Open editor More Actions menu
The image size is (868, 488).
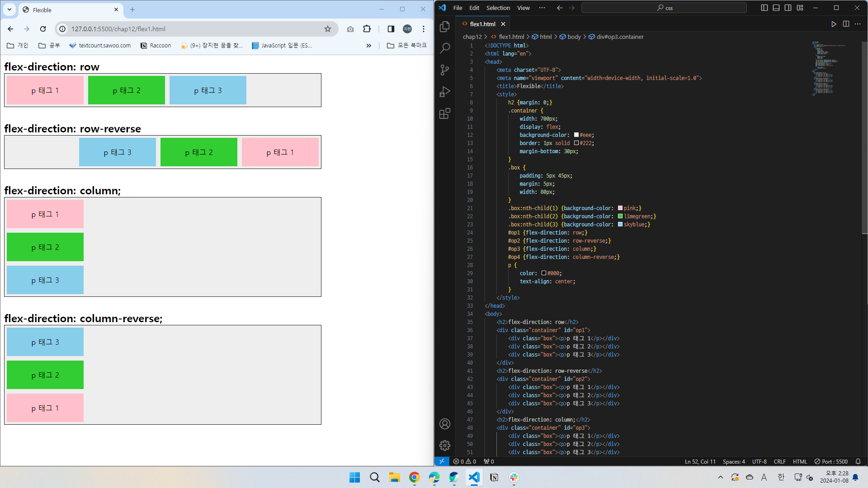pyautogui.click(x=858, y=24)
